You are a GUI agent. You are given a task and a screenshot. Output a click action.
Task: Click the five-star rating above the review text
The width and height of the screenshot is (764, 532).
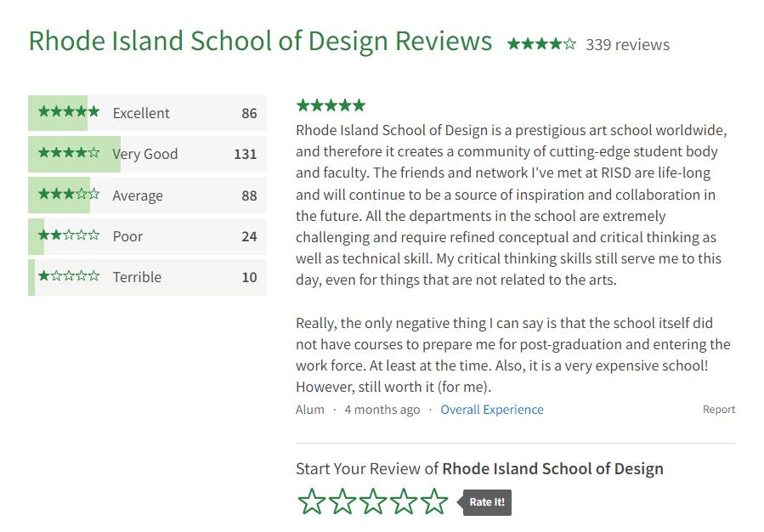[x=331, y=105]
